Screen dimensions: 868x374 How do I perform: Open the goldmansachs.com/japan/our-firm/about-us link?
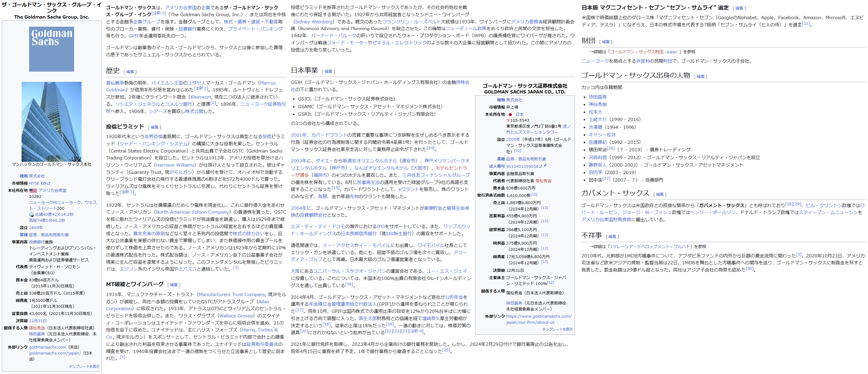click(538, 319)
